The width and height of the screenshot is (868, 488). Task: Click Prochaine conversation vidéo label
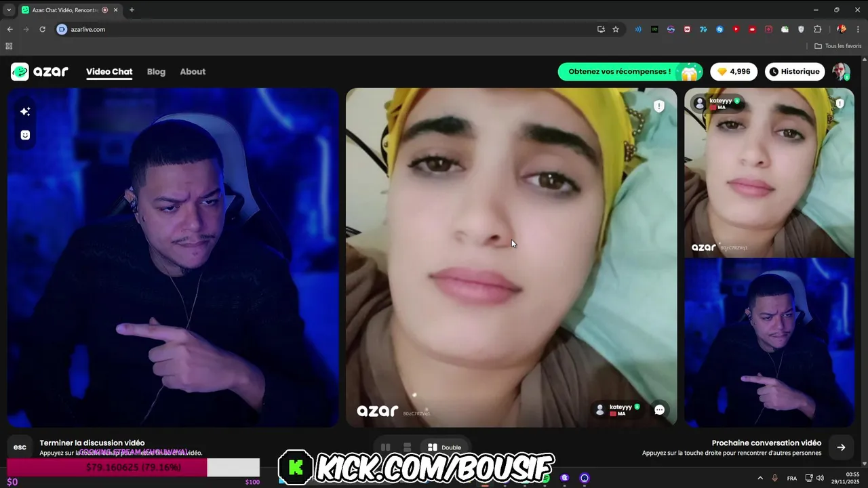(x=766, y=443)
